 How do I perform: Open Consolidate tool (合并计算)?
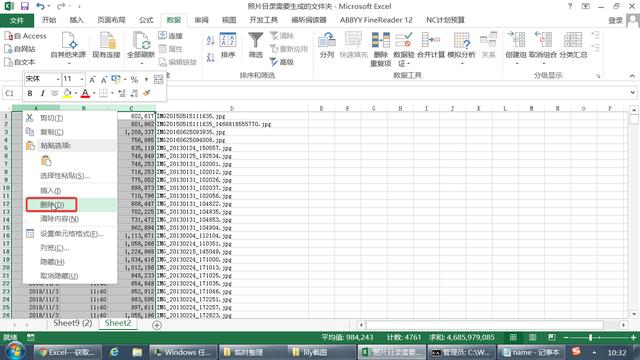pos(431,45)
